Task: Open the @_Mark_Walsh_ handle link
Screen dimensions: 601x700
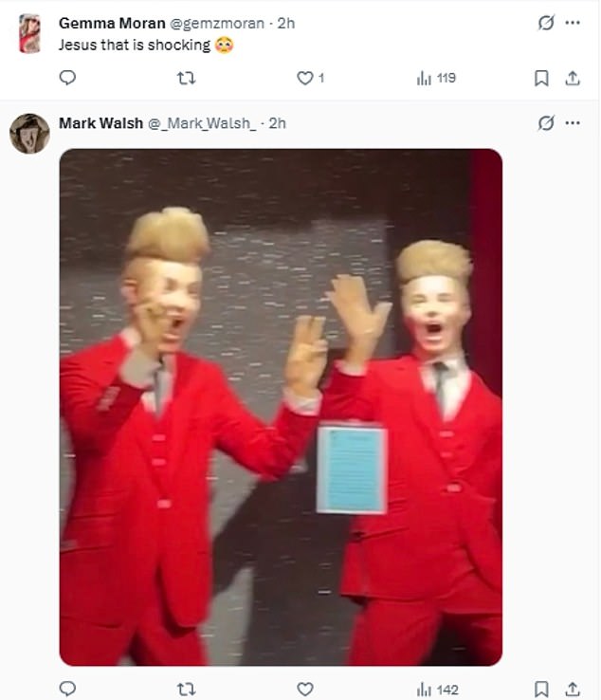Action: [x=202, y=123]
